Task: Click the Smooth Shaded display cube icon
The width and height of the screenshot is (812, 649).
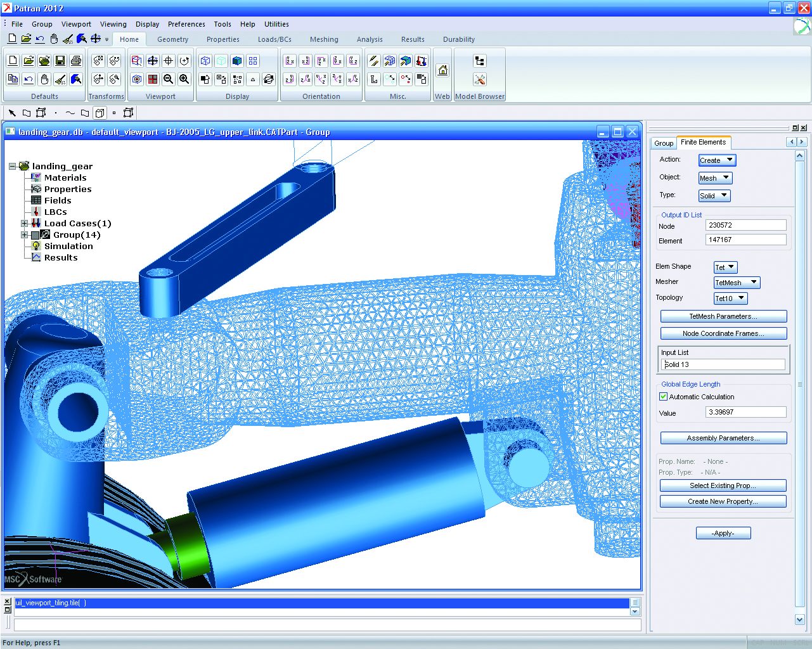Action: pos(237,61)
